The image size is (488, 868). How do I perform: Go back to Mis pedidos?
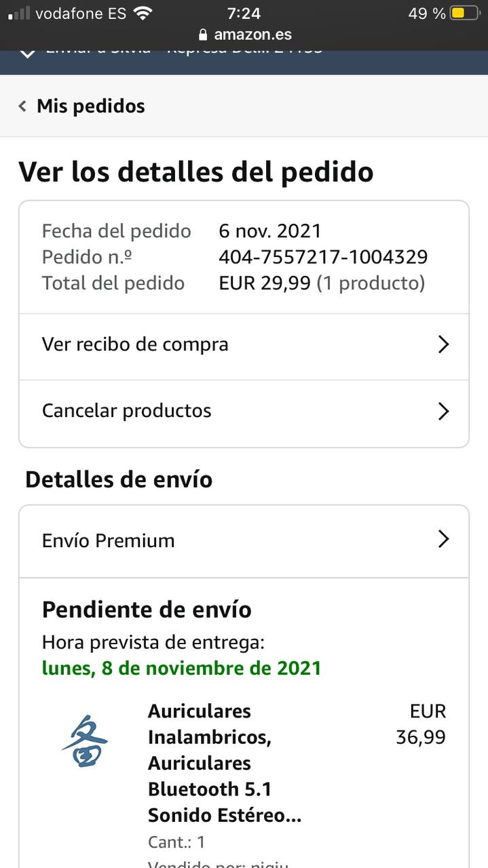pyautogui.click(x=90, y=106)
